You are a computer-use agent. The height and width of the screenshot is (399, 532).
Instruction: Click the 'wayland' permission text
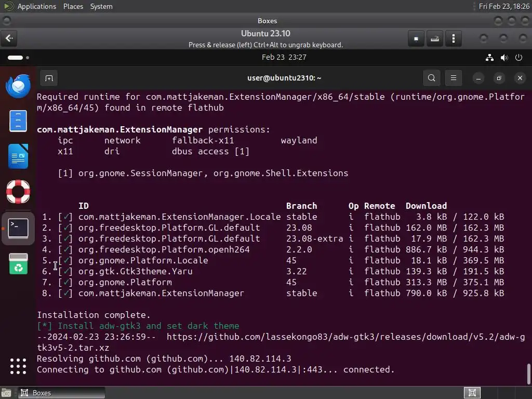(x=299, y=140)
